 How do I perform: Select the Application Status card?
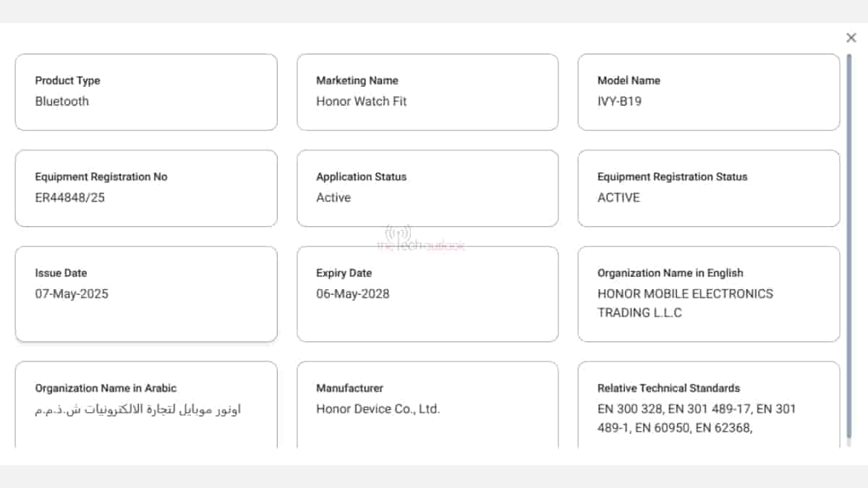[x=427, y=188]
